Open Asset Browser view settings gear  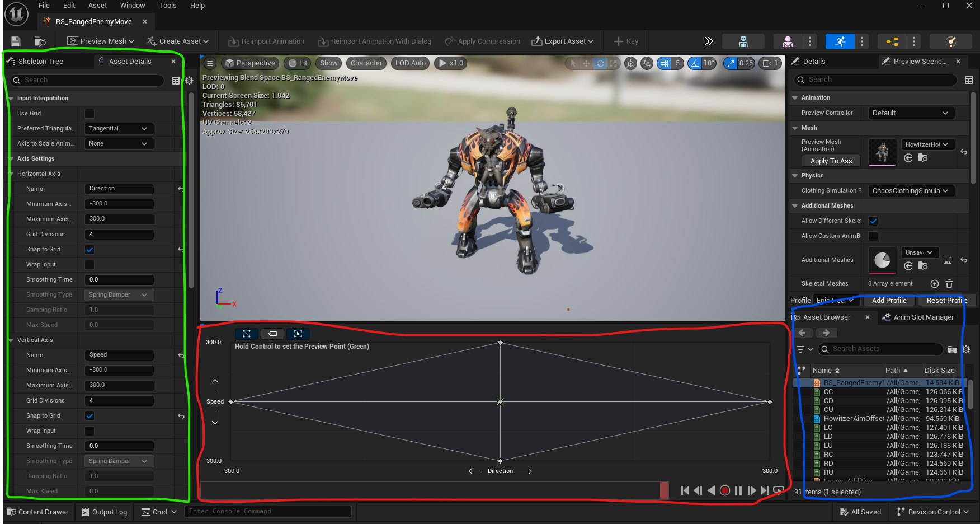966,349
